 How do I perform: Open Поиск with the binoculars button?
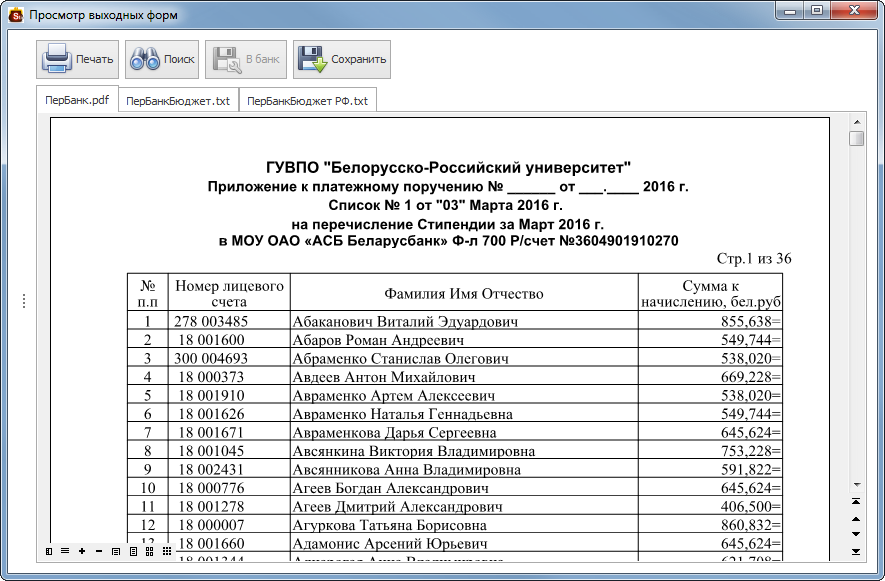coord(162,59)
